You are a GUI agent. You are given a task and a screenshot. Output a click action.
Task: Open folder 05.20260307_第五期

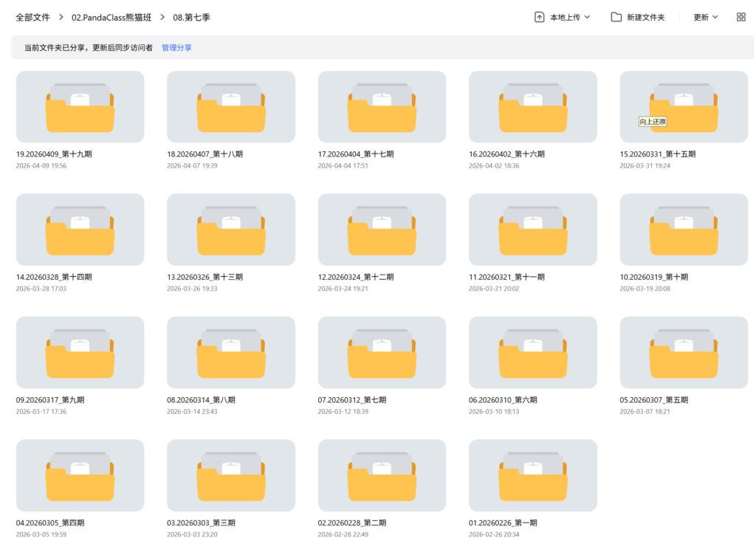click(683, 352)
